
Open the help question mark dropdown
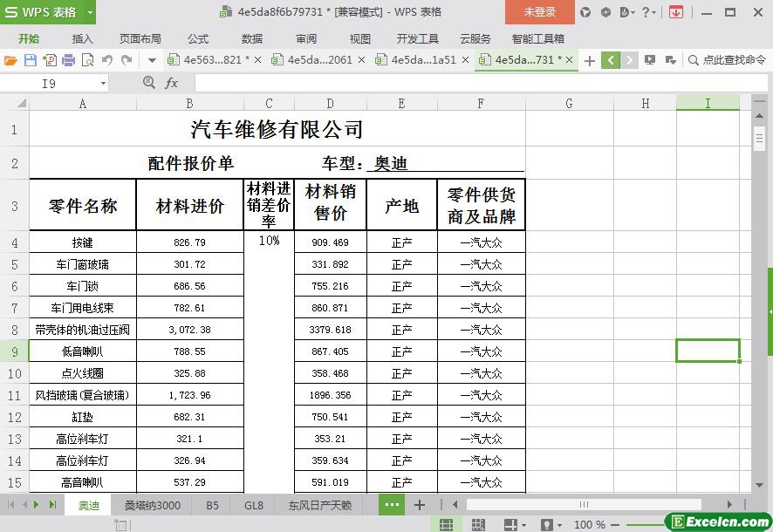649,12
